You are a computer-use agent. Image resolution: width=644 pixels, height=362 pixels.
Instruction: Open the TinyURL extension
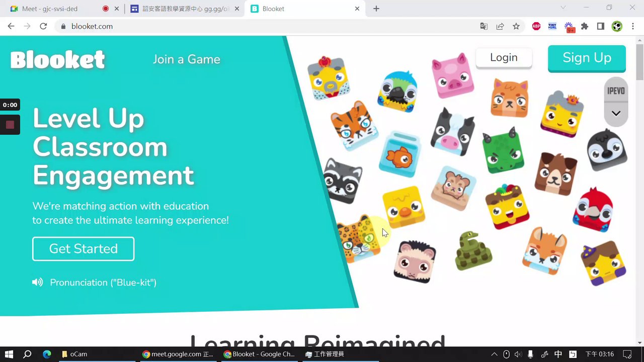552,26
